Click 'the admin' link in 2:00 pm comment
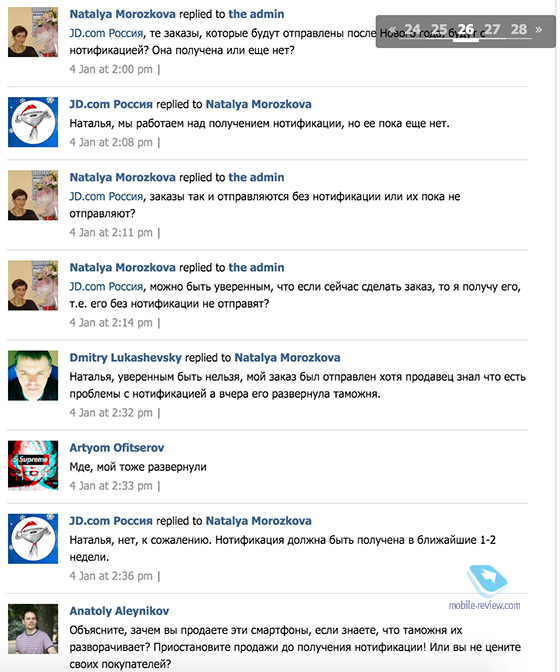 pos(256,14)
